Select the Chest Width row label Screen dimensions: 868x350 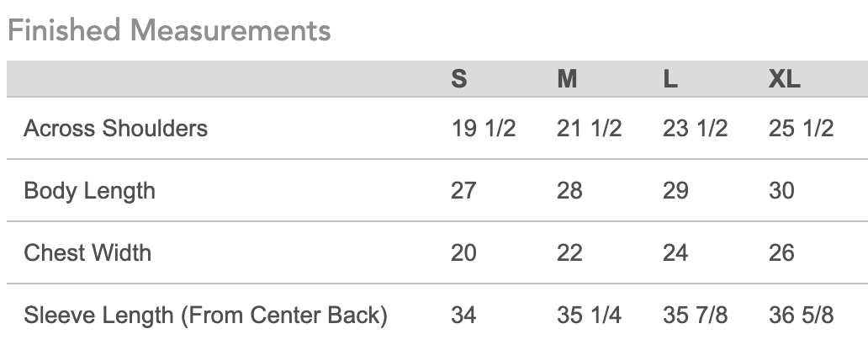[87, 253]
